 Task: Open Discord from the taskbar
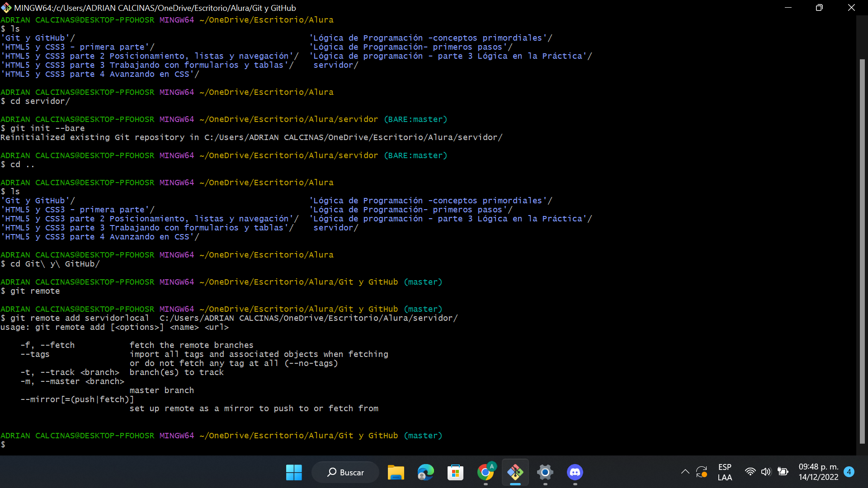(575, 472)
